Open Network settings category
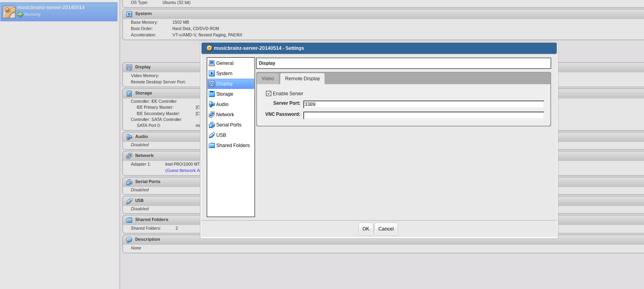This screenshot has height=289, width=644. [231, 115]
